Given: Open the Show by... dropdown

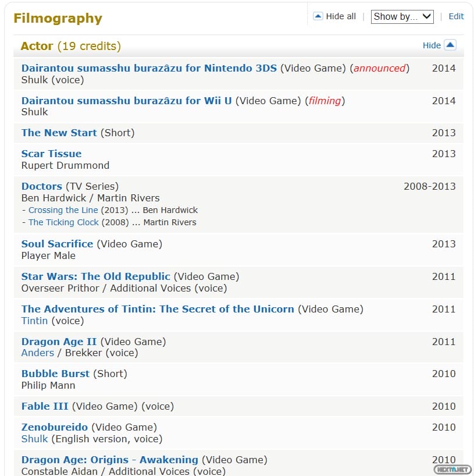Looking at the screenshot, I should click(x=402, y=16).
